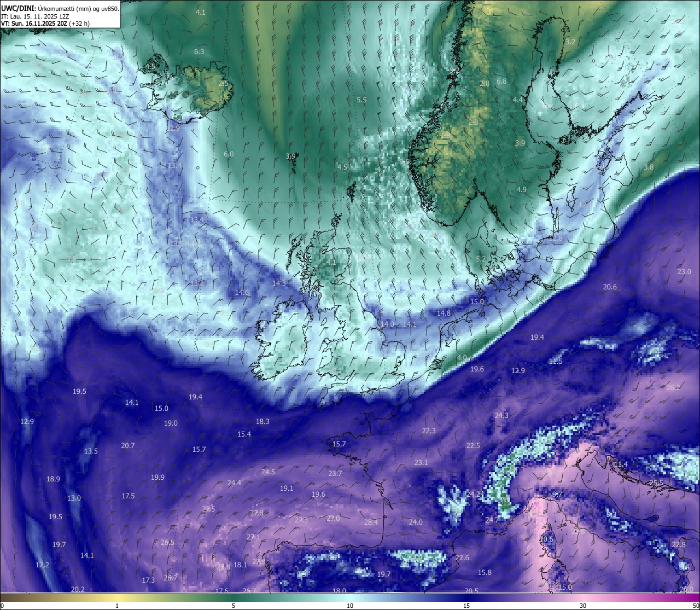Click the 14.3 value west of Scotland
The width and height of the screenshot is (700, 610).
click(x=279, y=283)
